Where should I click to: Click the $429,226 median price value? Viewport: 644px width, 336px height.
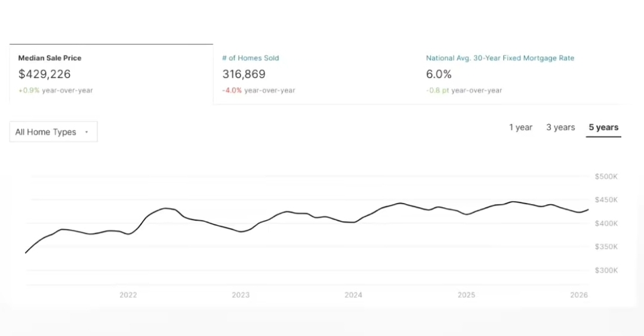[x=44, y=74]
